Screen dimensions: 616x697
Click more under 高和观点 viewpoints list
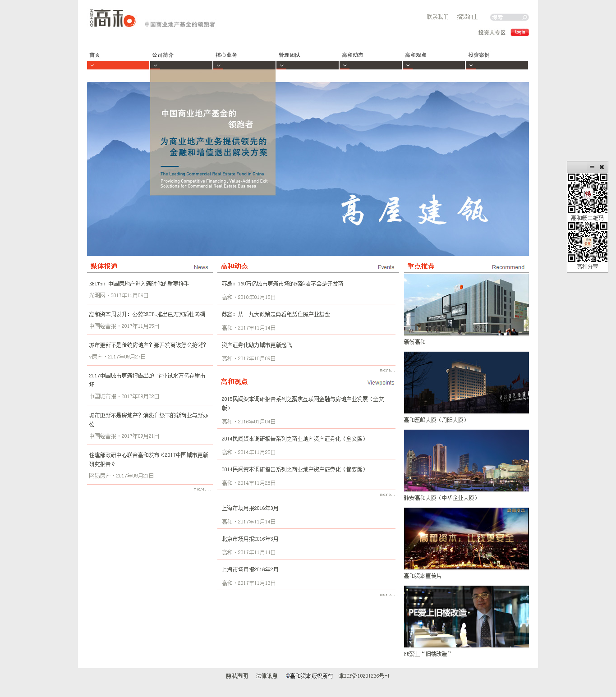click(389, 495)
